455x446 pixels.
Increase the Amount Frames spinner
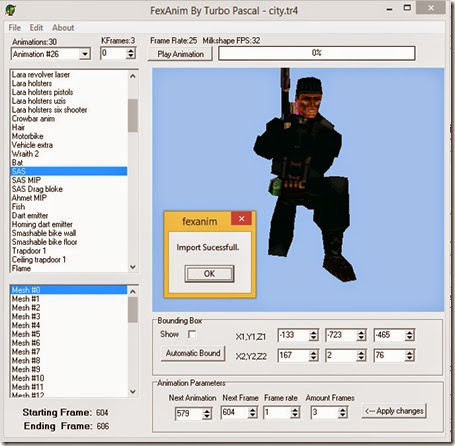343,410
